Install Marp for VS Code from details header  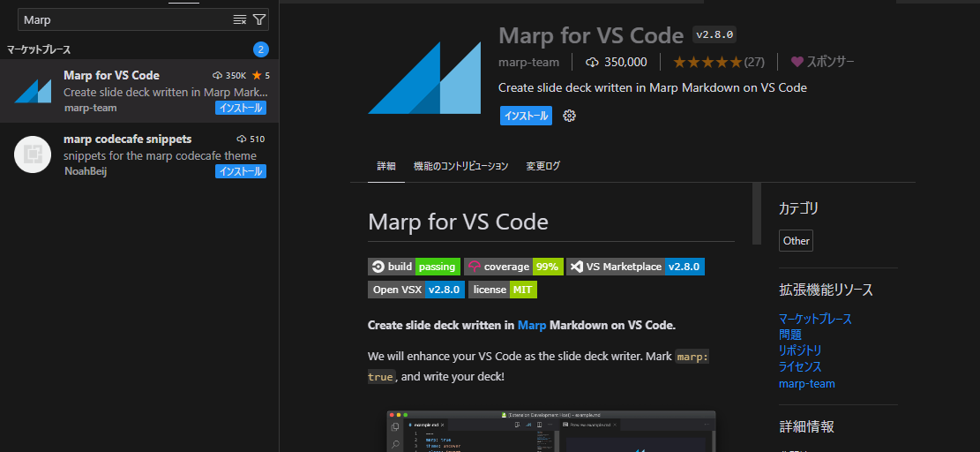[526, 116]
